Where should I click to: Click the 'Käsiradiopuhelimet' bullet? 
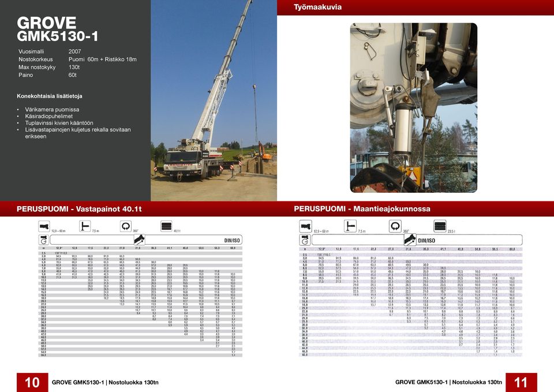[48, 116]
